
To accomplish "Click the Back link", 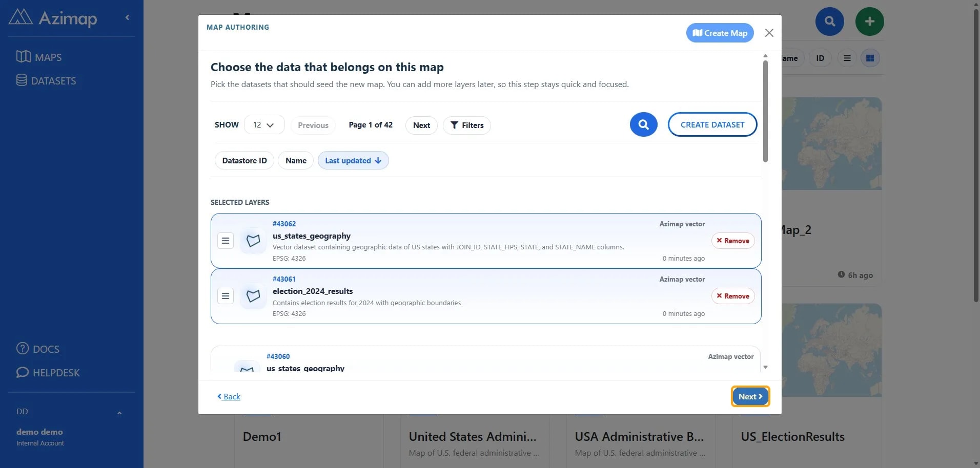I will [x=229, y=396].
